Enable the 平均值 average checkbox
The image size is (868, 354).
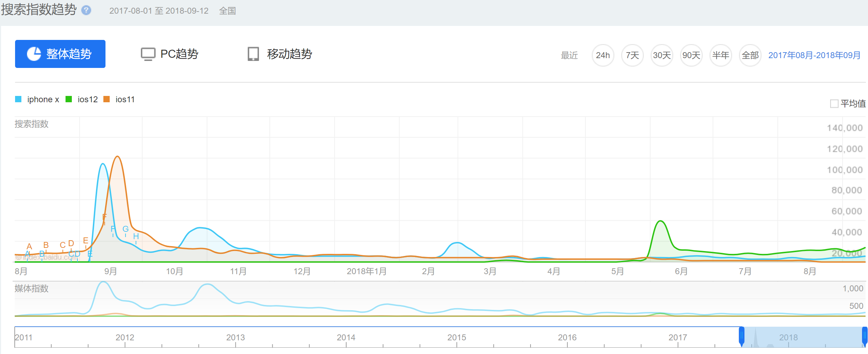(x=834, y=104)
